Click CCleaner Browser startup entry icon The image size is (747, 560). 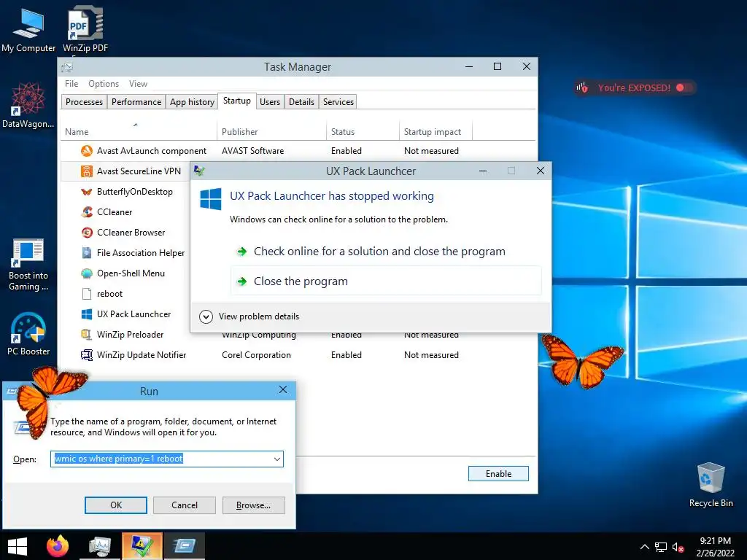(87, 233)
